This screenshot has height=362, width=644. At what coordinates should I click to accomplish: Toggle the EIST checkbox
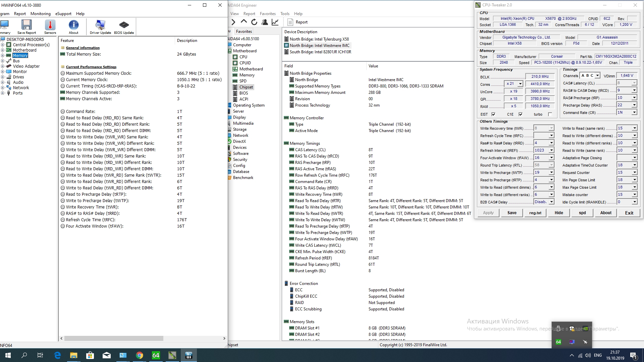(493, 114)
